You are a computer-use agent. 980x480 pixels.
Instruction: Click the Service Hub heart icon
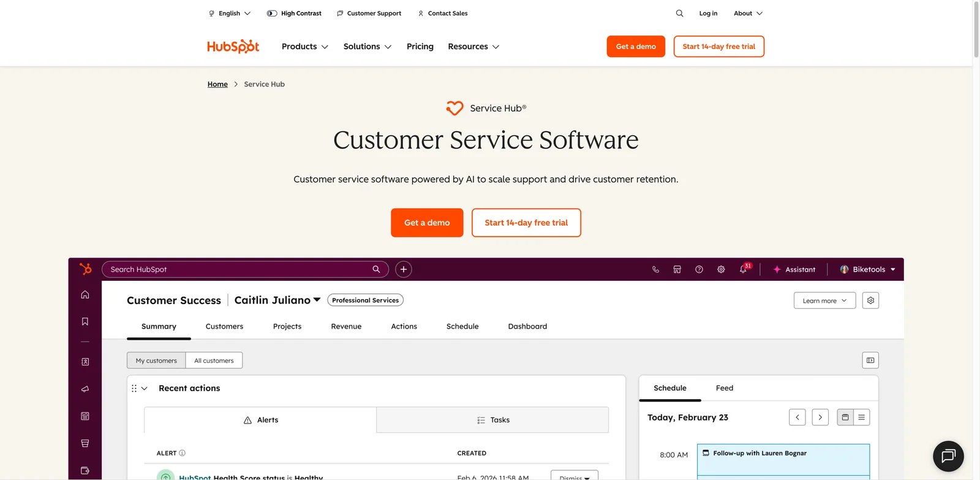[454, 108]
